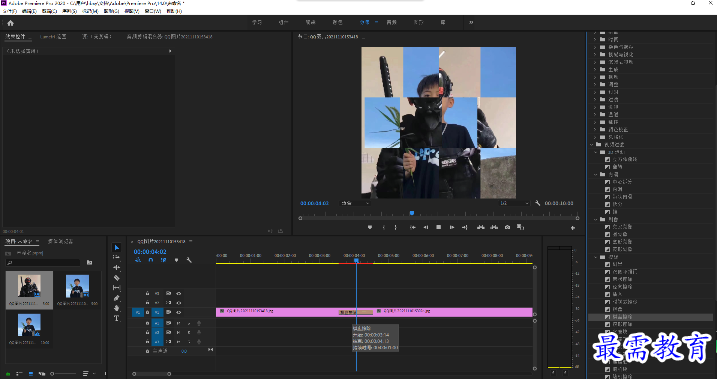The height and width of the screenshot is (379, 717).
Task: Toggle Linked Selection in timeline
Action: (163, 260)
